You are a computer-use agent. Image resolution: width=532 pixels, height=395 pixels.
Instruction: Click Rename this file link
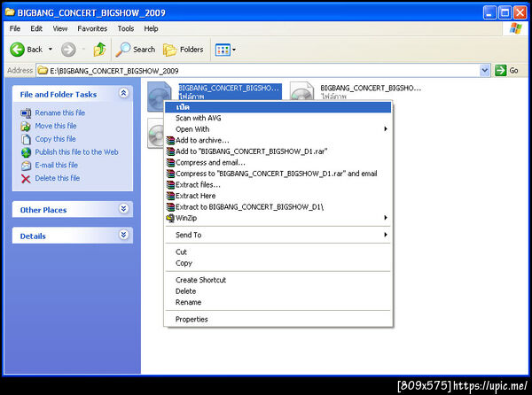60,112
